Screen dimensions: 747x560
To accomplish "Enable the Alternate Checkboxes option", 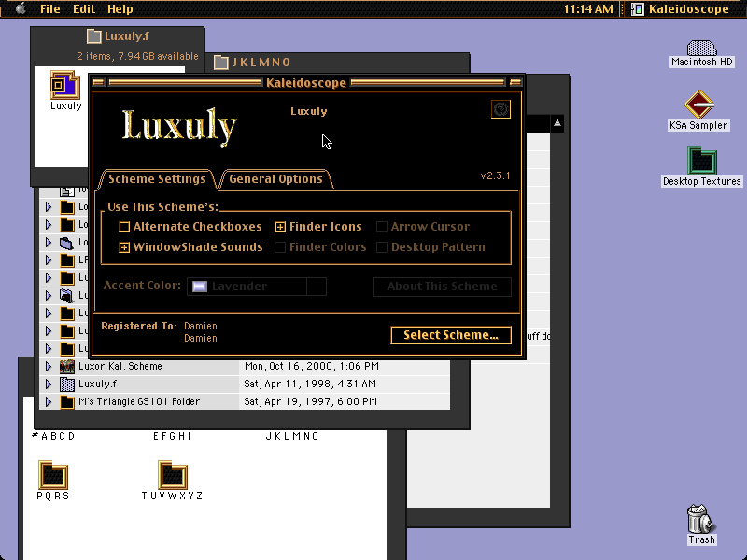I will pyautogui.click(x=124, y=227).
